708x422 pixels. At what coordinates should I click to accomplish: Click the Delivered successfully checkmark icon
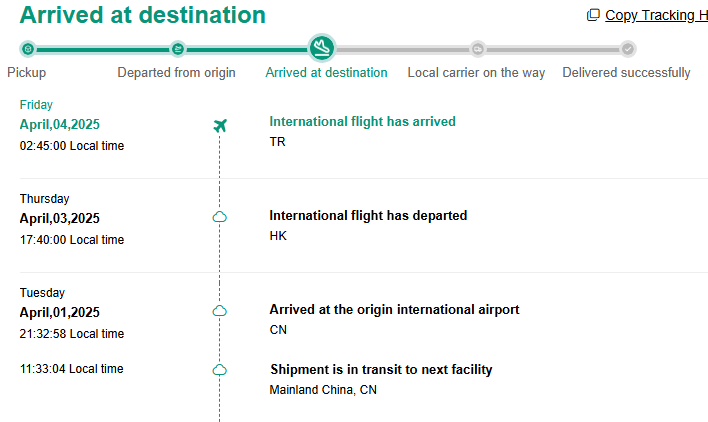tap(627, 48)
